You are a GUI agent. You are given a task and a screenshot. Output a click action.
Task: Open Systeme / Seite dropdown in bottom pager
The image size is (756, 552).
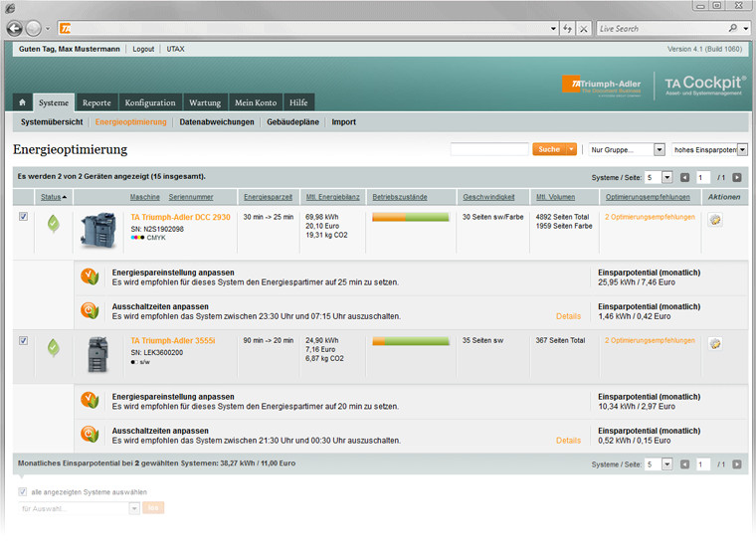(x=659, y=464)
